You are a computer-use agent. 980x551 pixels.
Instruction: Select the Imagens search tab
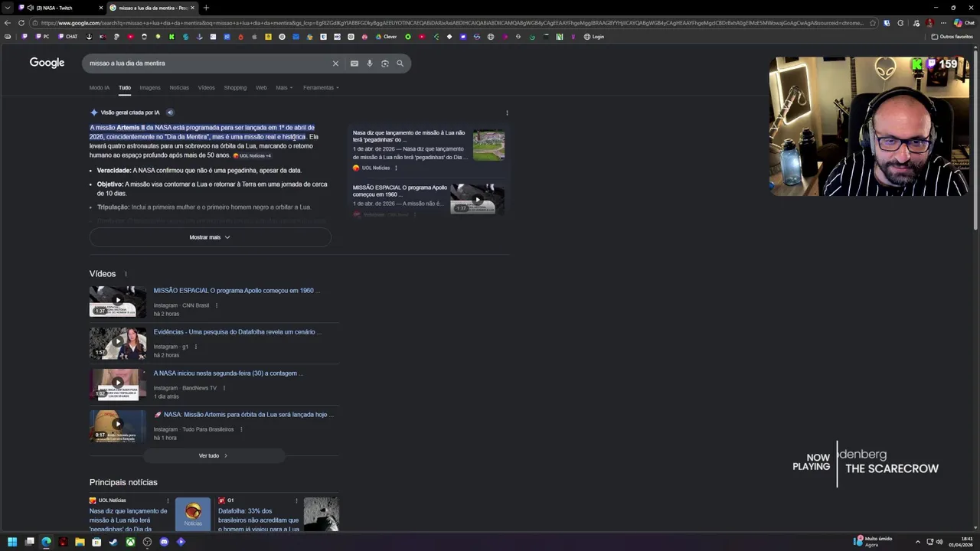click(x=150, y=87)
